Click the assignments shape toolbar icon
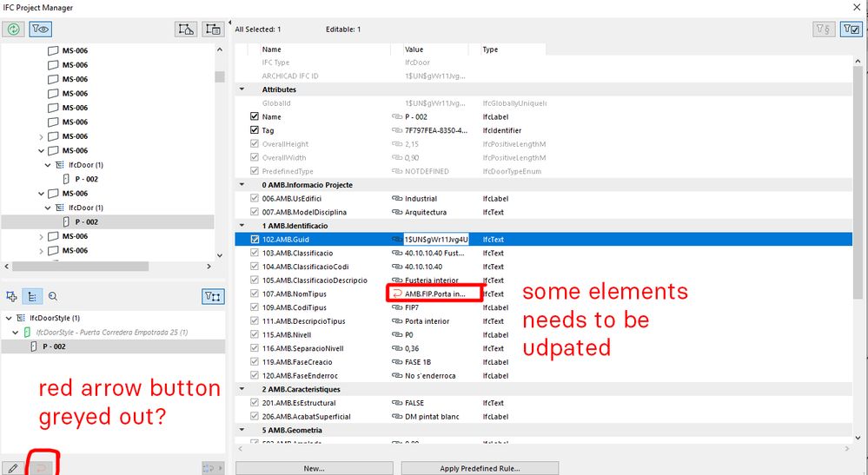The height and width of the screenshot is (475, 868). [x=185, y=30]
